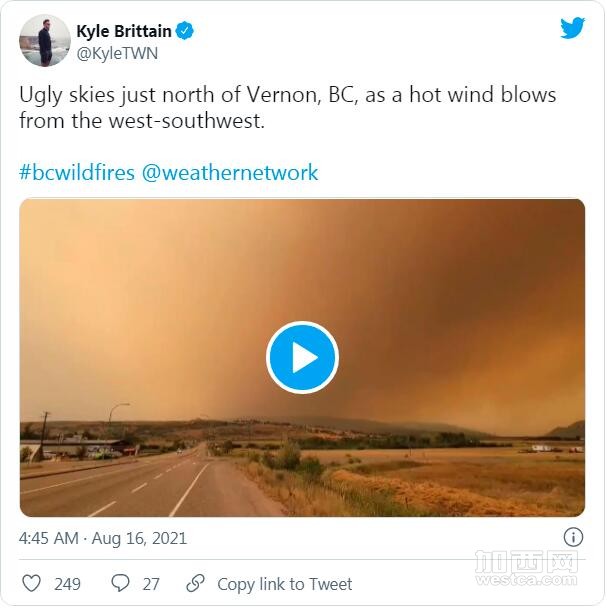The height and width of the screenshot is (608, 607).
Task: Like the tweet with the heart icon
Action: click(31, 583)
